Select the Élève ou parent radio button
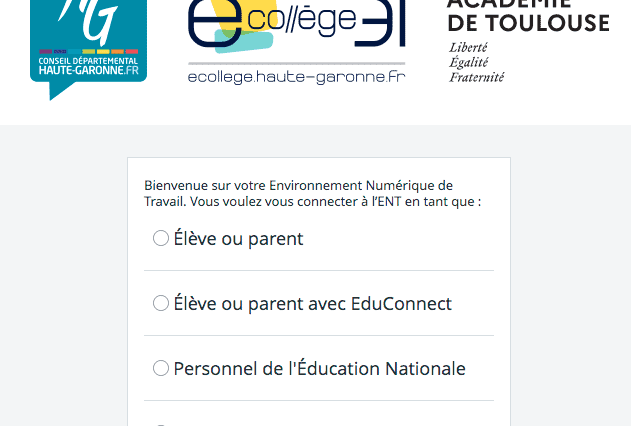The height and width of the screenshot is (426, 631). (x=161, y=238)
